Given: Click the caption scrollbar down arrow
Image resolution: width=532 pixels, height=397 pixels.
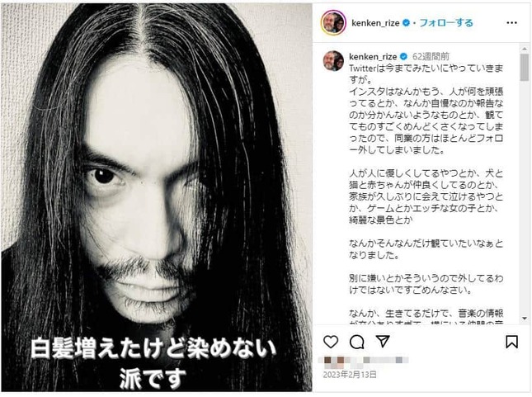Looking at the screenshot, I should coord(525,319).
